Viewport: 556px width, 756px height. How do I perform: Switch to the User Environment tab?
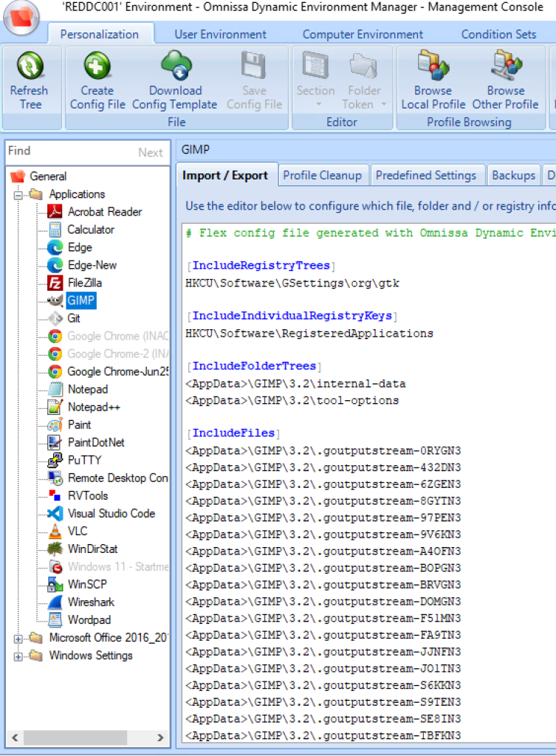click(220, 34)
